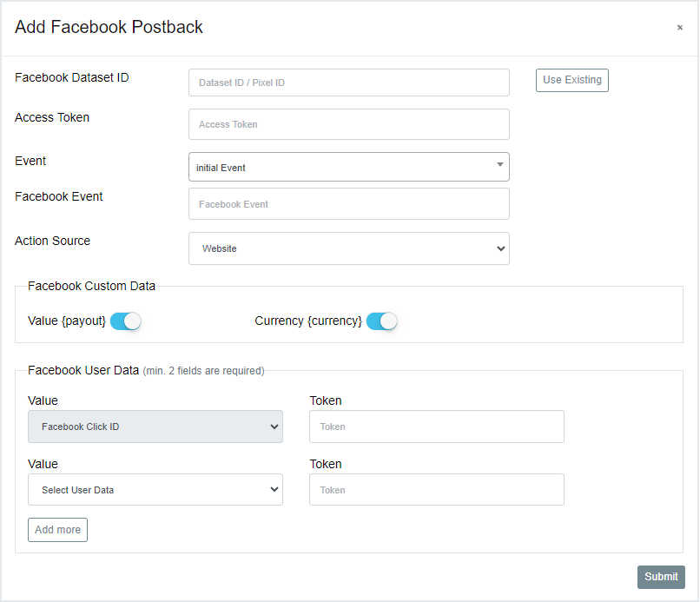Turn off the Currency {currency} switch

(381, 321)
